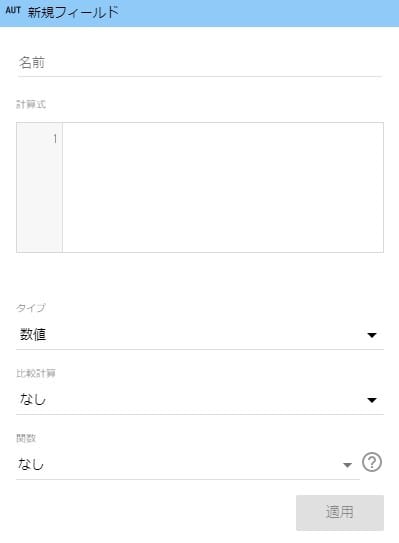Open the 関数 dropdown showing なし
Viewport: 399px width, 543px height.
click(x=187, y=465)
